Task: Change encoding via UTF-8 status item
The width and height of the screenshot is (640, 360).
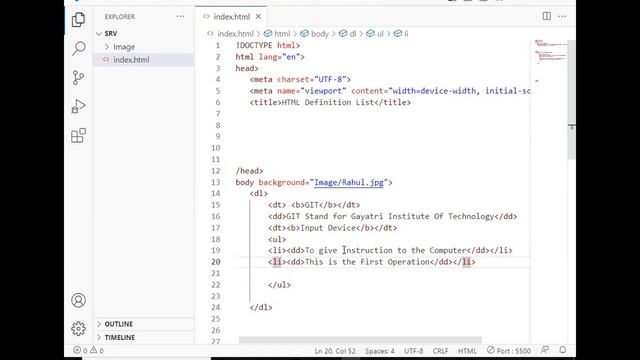Action: tap(413, 351)
